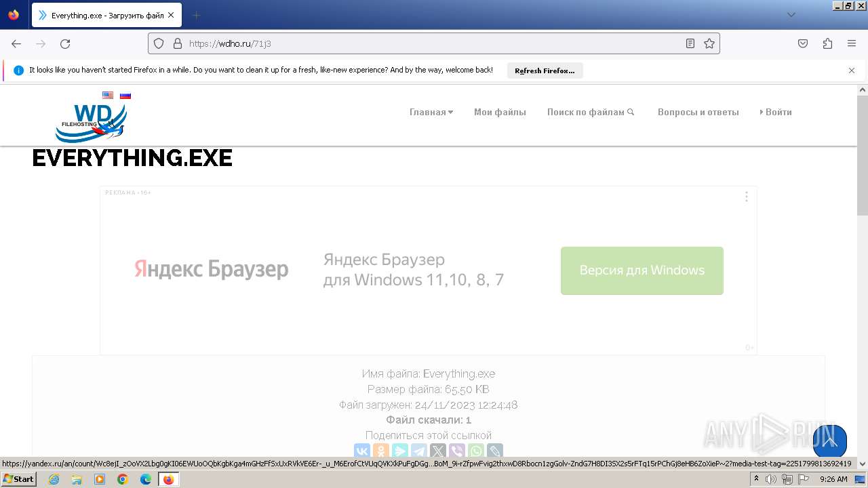Show hidden tray icons arrow
This screenshot has width=868, height=488.
tap(757, 479)
